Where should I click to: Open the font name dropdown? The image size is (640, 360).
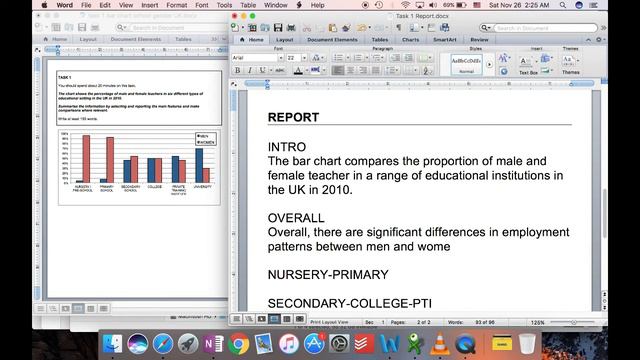point(280,58)
